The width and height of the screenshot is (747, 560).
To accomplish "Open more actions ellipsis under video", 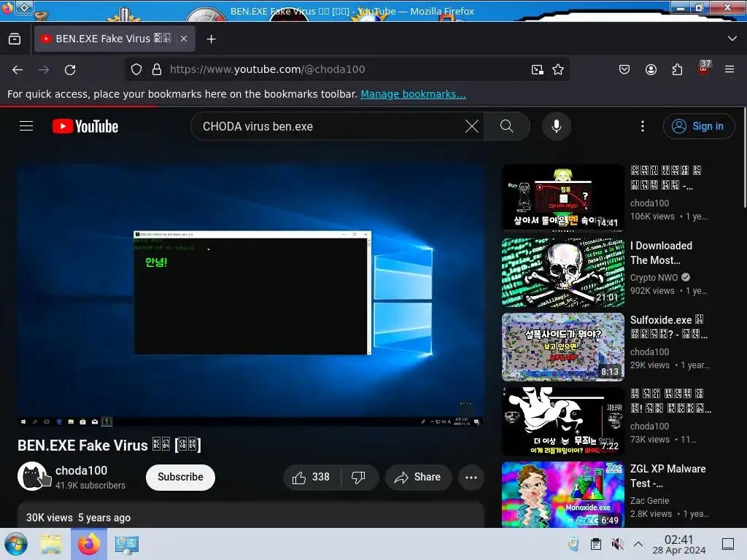I will coord(471,477).
